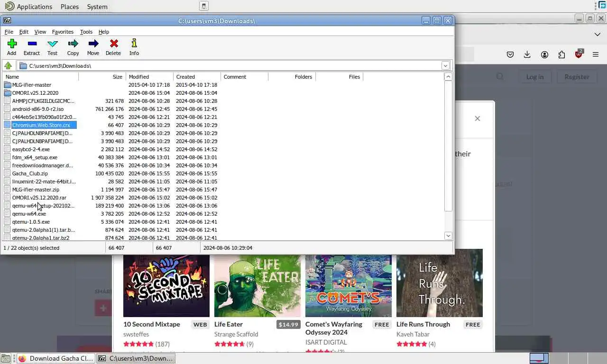Select the Gacha_Club.zip file
Image resolution: width=607 pixels, height=364 pixels.
pyautogui.click(x=30, y=173)
